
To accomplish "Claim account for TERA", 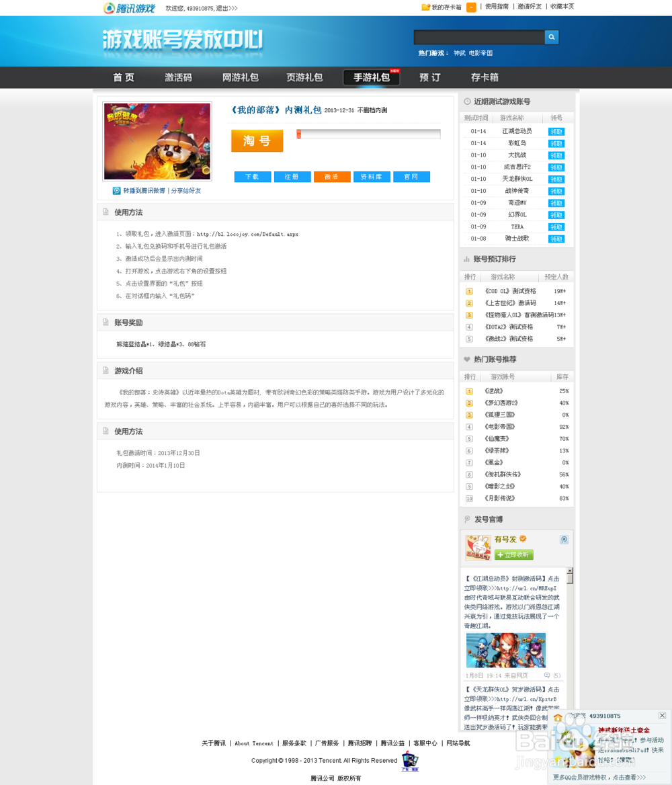I will coord(556,227).
